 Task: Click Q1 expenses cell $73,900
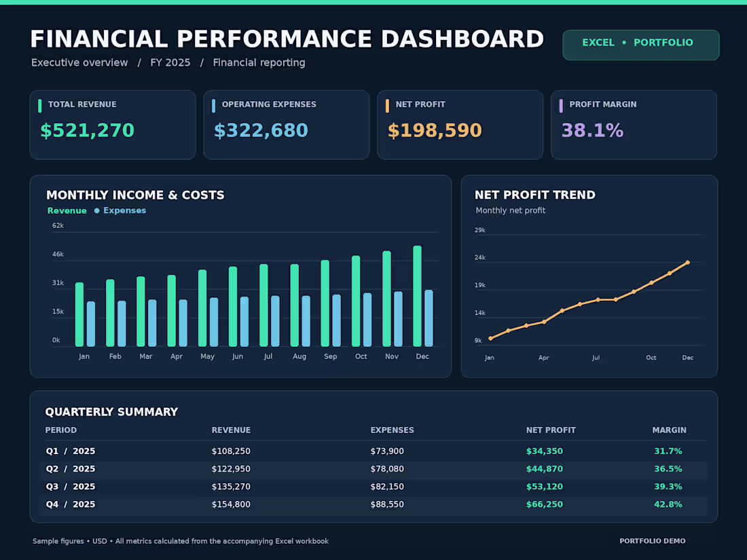(x=387, y=451)
